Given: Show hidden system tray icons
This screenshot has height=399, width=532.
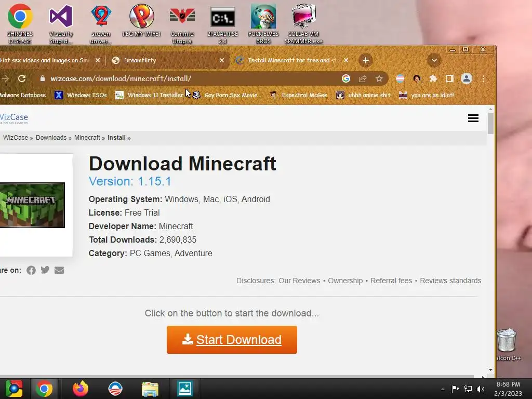Looking at the screenshot, I should point(443,389).
